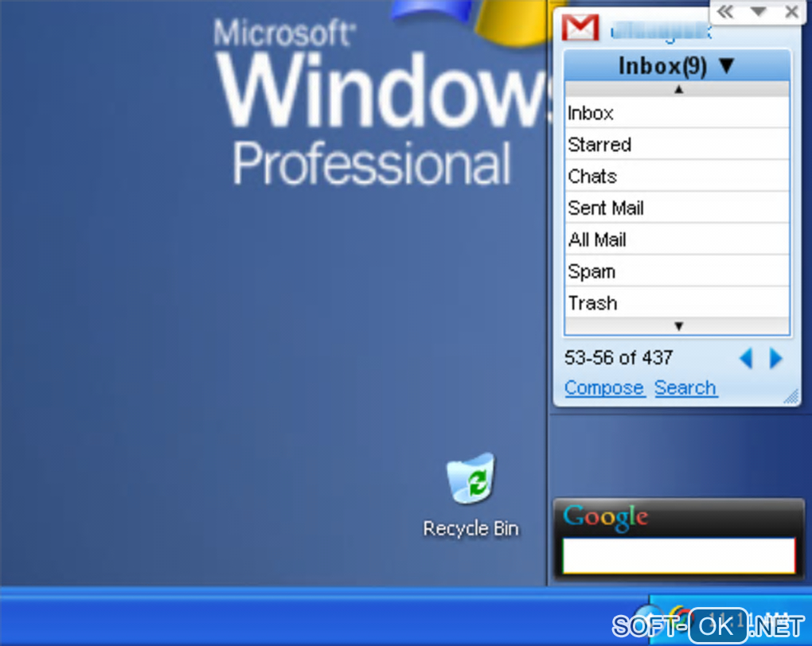Close the Gmail gadget
This screenshot has height=646, width=812.
point(791,11)
